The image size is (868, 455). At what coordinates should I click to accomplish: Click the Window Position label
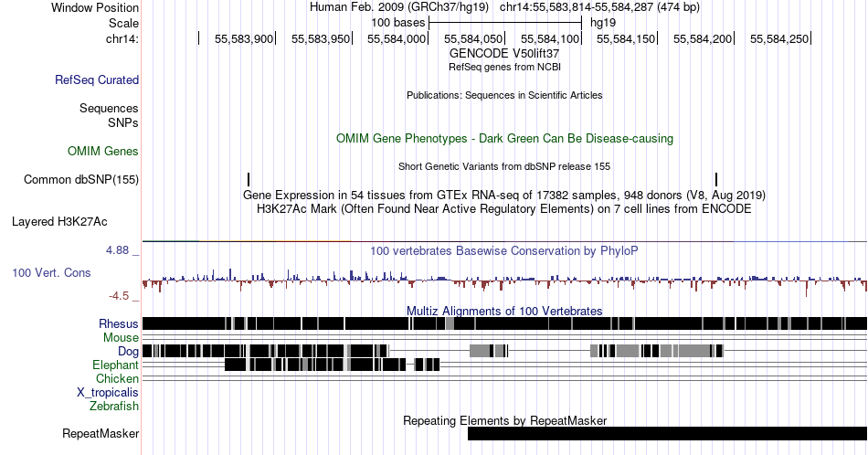tap(95, 7)
